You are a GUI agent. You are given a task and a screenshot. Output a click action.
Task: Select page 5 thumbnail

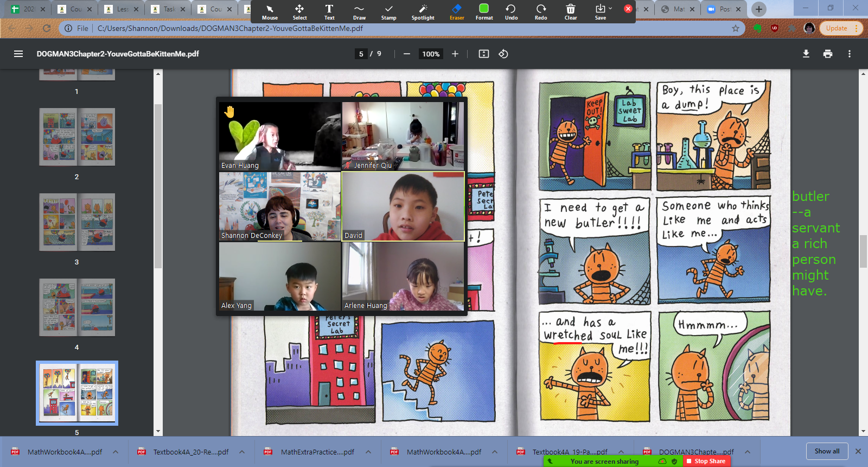tap(77, 393)
